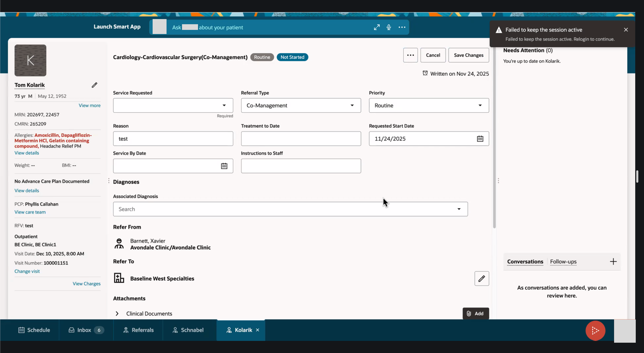
Task: Click Save Changes
Action: (468, 55)
